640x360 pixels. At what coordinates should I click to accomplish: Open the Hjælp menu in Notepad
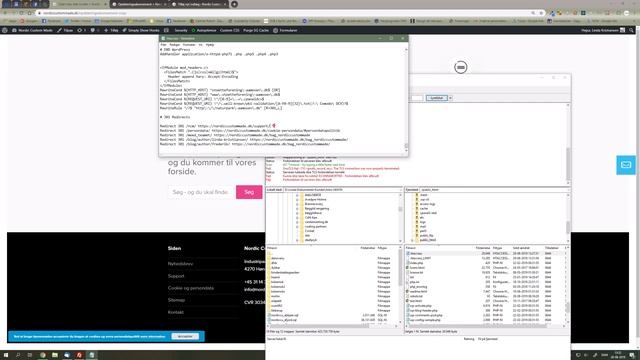click(x=210, y=44)
